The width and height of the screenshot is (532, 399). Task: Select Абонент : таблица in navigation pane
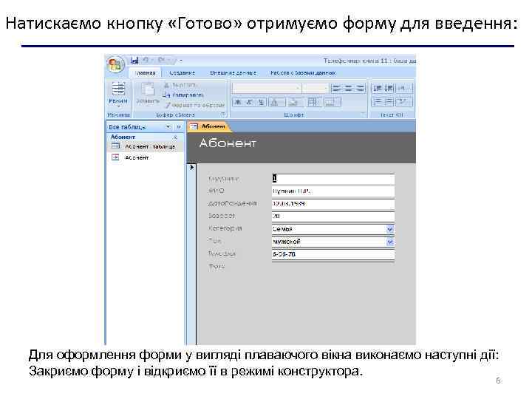(146, 146)
